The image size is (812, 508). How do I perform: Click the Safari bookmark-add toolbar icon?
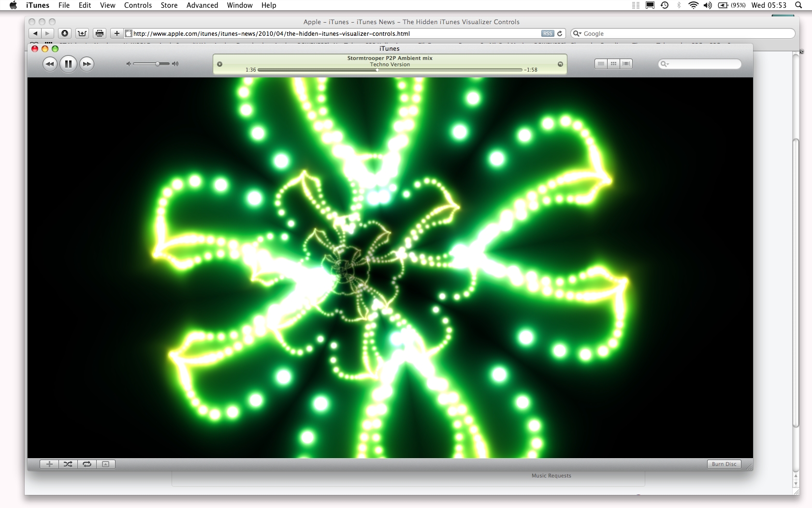(x=82, y=33)
